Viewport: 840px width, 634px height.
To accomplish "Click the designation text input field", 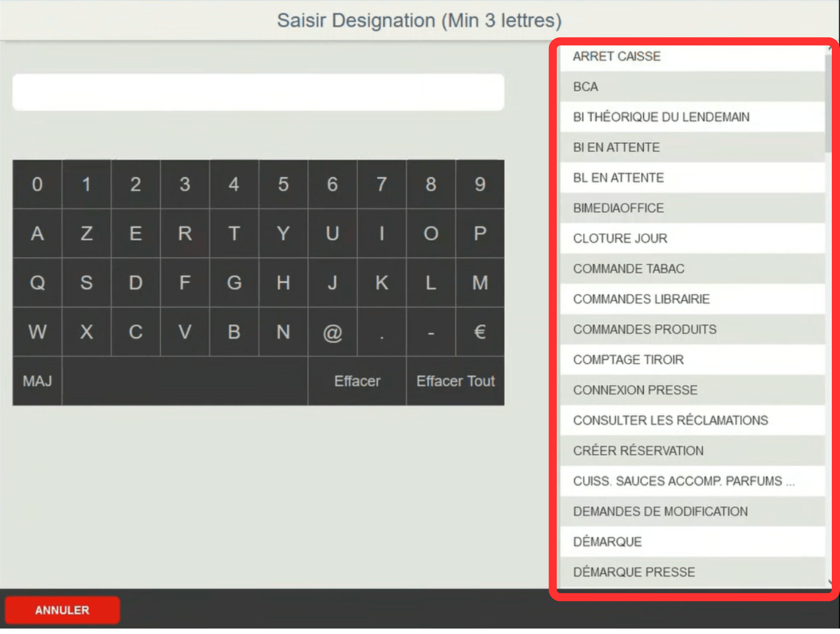I will 258,92.
